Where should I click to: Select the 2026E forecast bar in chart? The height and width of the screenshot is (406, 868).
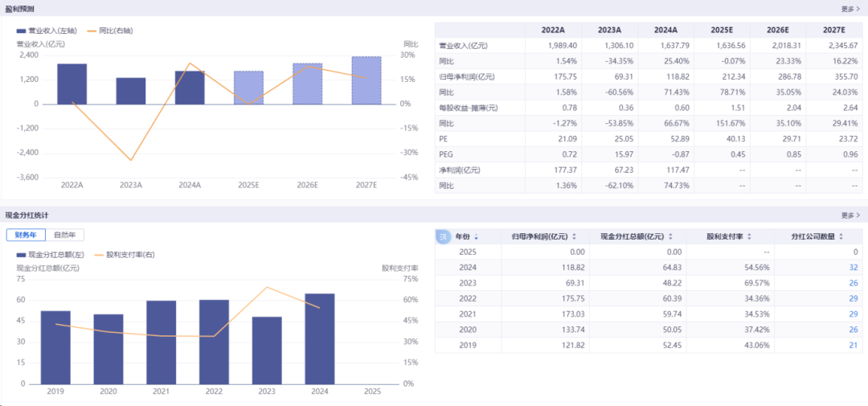[307, 84]
